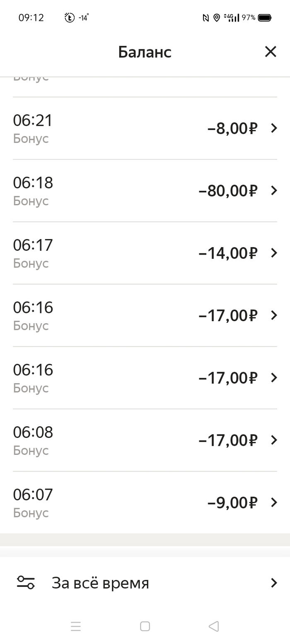Expand chevron next to За всё время

(274, 583)
